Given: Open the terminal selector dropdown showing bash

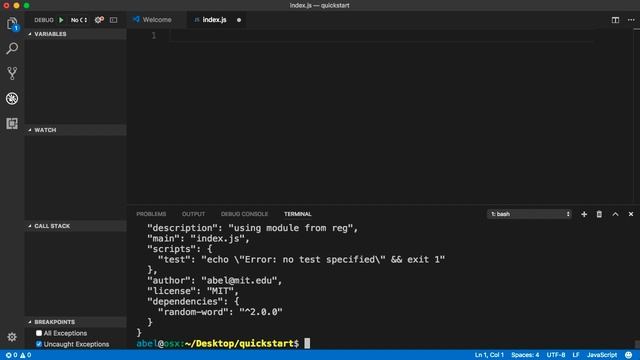Looking at the screenshot, I should coord(529,214).
